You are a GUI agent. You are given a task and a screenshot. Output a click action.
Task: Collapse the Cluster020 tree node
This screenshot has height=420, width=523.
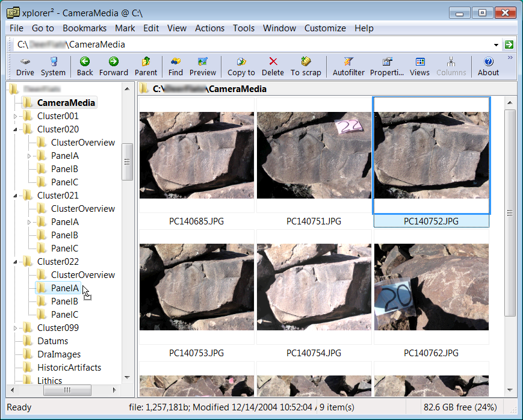(x=16, y=129)
